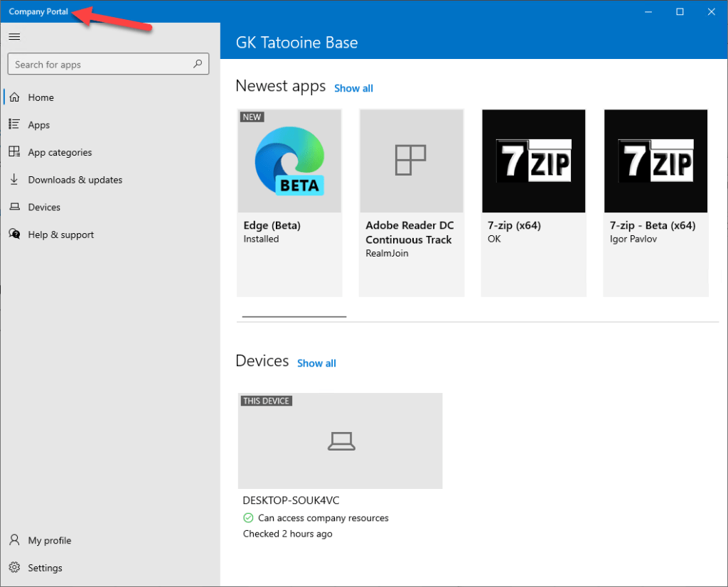Click the Search for apps field

pos(100,65)
